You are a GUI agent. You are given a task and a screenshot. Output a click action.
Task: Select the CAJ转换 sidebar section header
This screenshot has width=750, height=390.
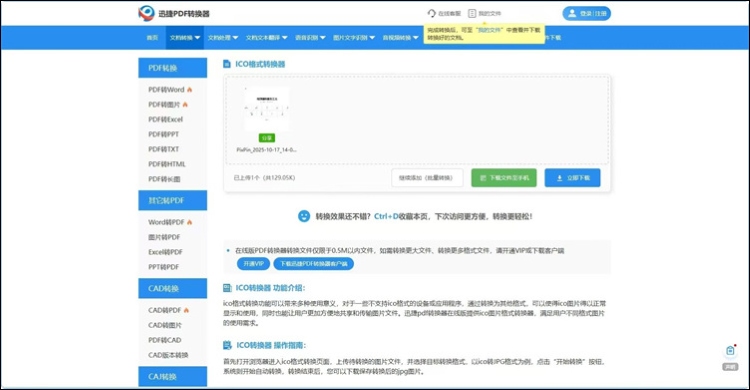point(173,377)
